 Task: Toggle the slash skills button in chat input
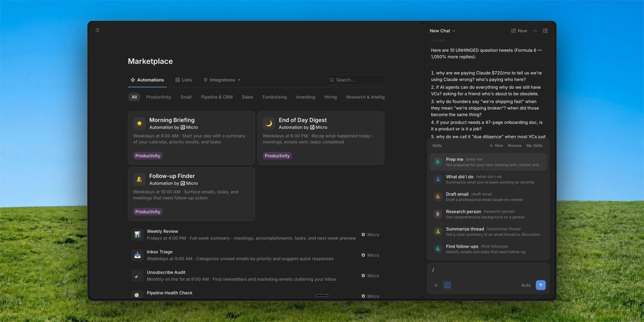(x=447, y=285)
